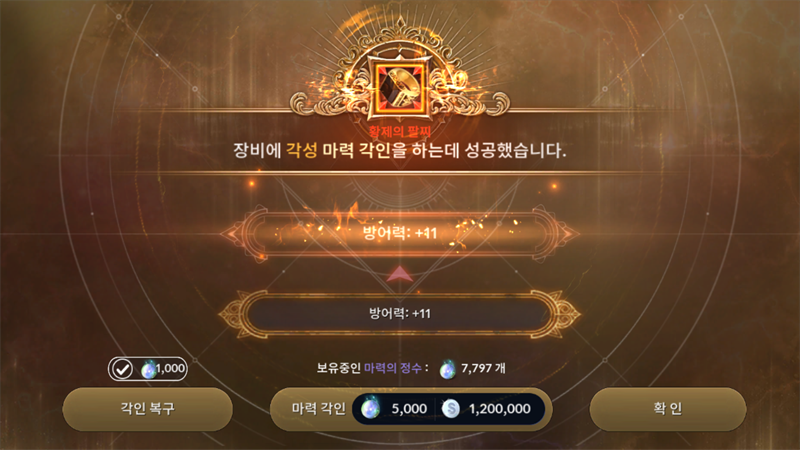Click the Emperor's Bracelet item icon
The height and width of the screenshot is (450, 800).
click(400, 87)
